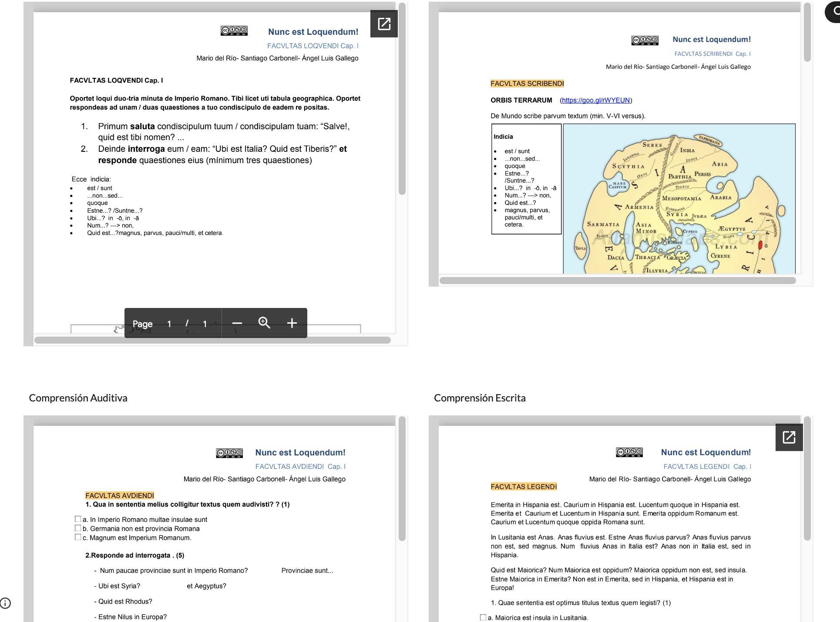Click the Orbis Terrarum map image
Screen dimensions: 840x622
pyautogui.click(x=679, y=199)
